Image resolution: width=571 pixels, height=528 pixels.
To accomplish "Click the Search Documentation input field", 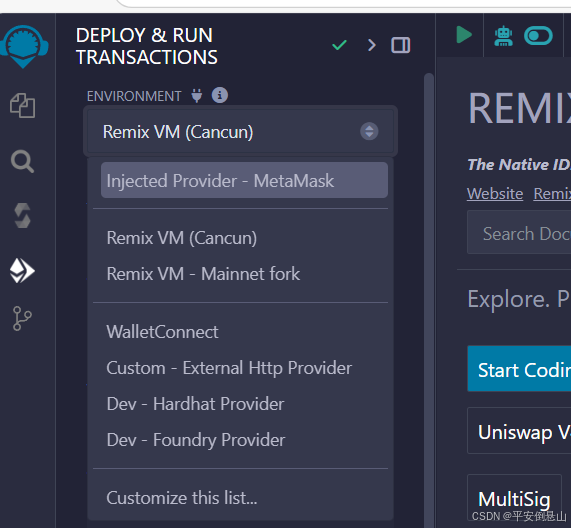I will 519,232.
